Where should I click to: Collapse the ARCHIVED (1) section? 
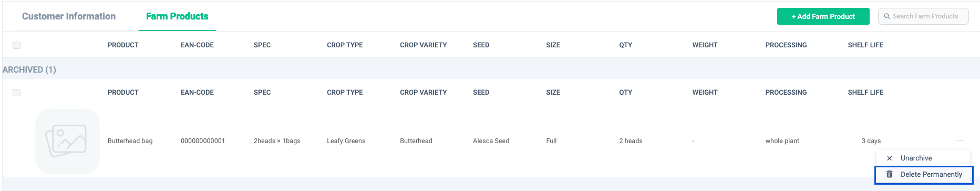click(x=29, y=69)
